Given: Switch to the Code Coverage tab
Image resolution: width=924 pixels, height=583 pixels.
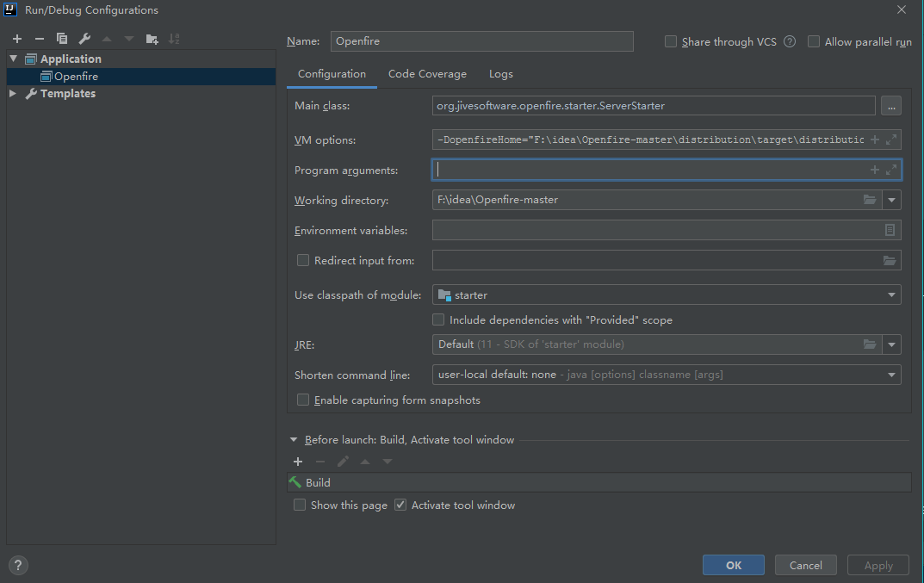Looking at the screenshot, I should (x=427, y=74).
